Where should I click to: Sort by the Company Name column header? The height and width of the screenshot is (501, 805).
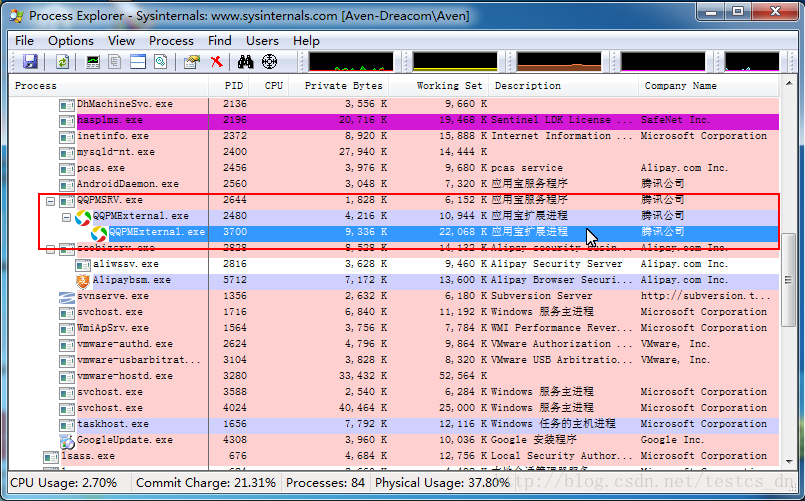click(708, 86)
